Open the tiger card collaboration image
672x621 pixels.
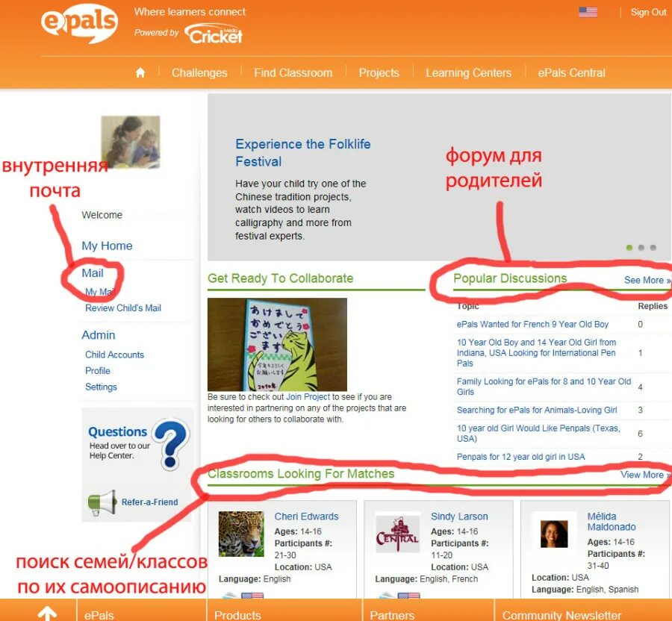pyautogui.click(x=277, y=344)
